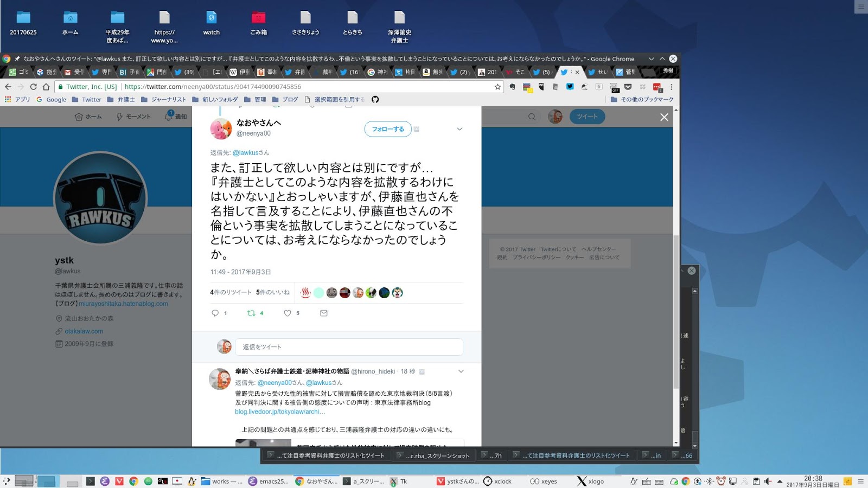Bookmark this page with the star icon
Screen dimensions: 868x488
(x=497, y=87)
